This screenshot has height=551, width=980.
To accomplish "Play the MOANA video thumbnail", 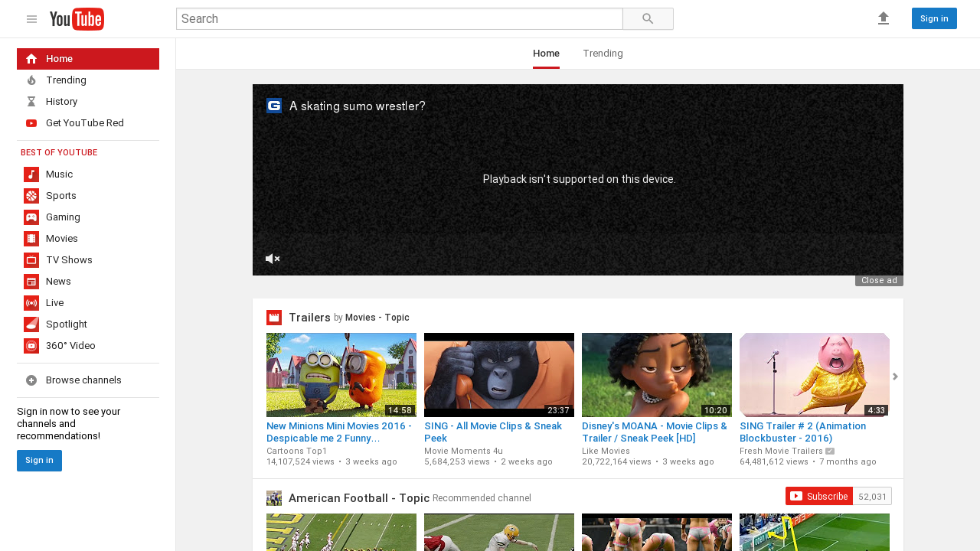I will click(x=657, y=375).
